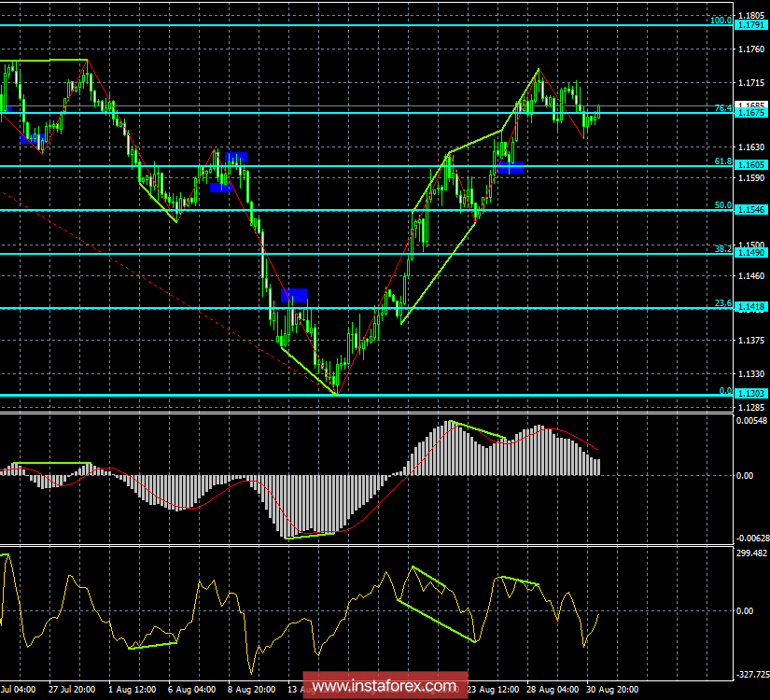Click the blue rectangle on the 61.8 line near 23 Aug
Viewport: 770px width, 700px height.
[x=511, y=166]
